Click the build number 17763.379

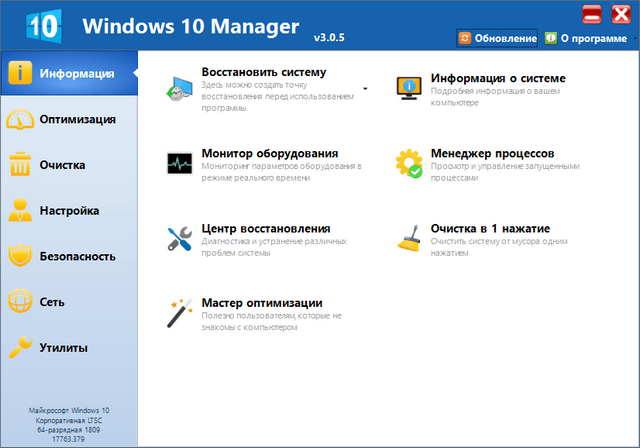coord(68,439)
